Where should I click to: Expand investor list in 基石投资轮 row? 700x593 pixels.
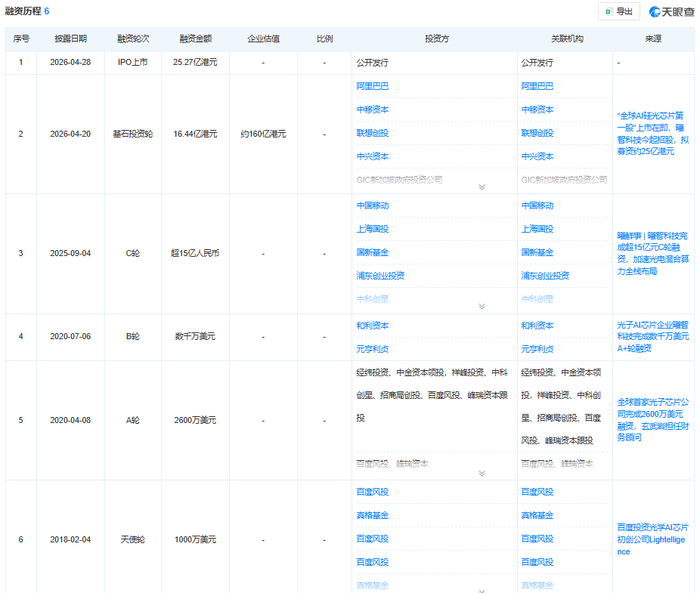coord(482,187)
